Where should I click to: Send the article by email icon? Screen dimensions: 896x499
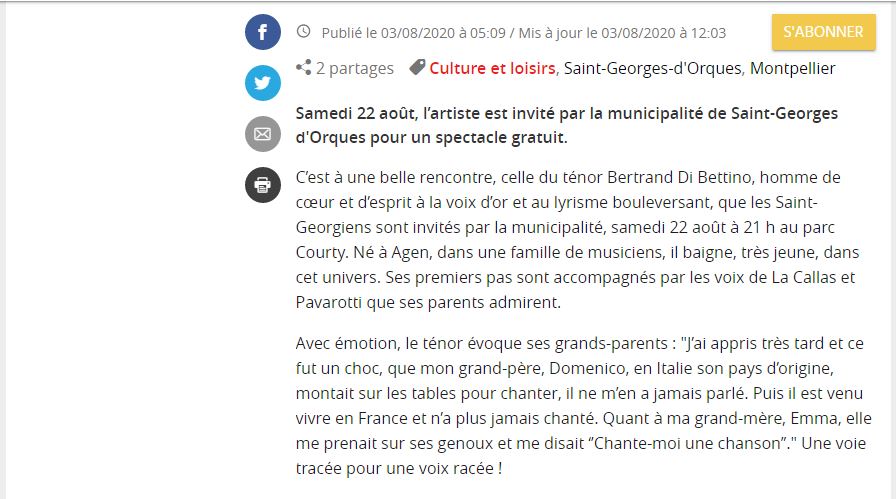point(263,134)
